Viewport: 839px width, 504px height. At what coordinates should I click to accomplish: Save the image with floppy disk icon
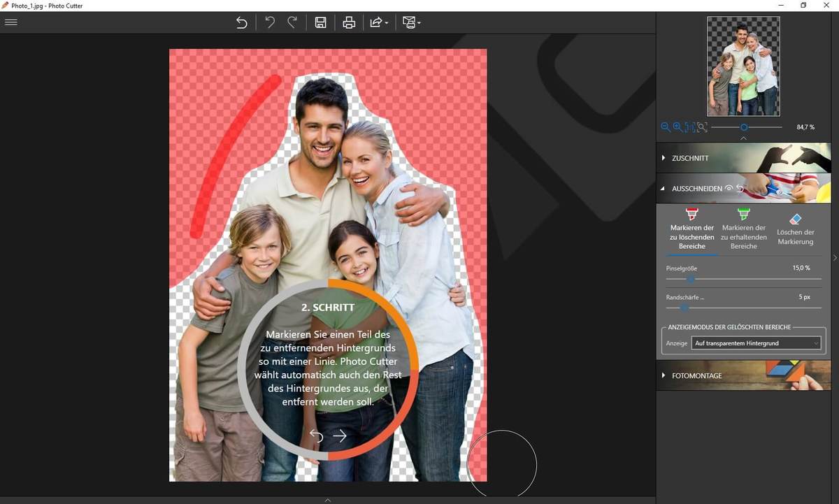pos(321,22)
